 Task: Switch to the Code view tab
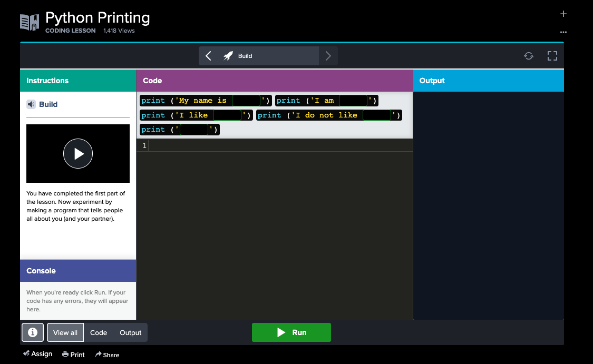(x=99, y=332)
